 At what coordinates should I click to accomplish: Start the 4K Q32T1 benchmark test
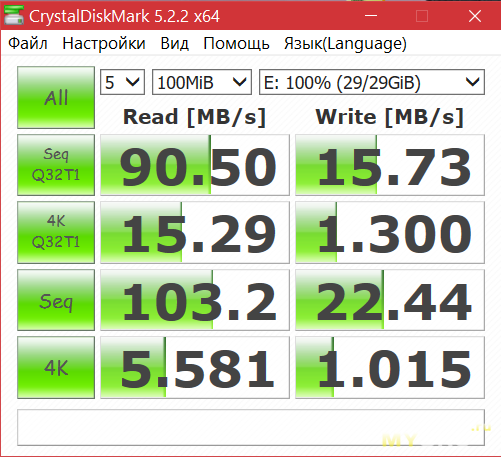click(56, 232)
